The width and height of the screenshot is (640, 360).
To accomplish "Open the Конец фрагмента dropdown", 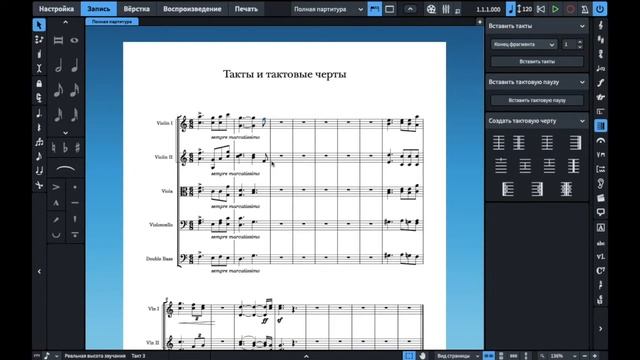I will coord(524,44).
